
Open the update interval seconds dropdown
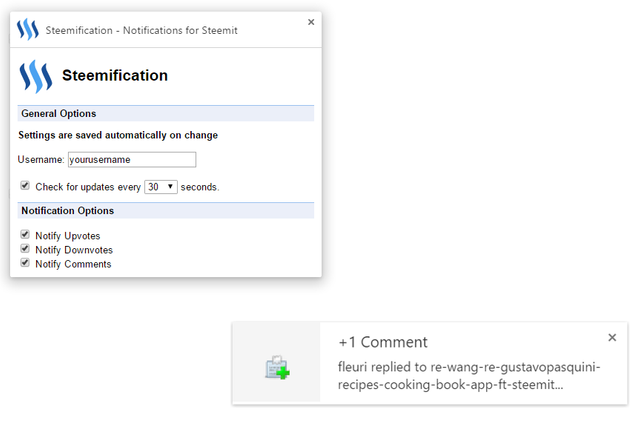pos(161,187)
